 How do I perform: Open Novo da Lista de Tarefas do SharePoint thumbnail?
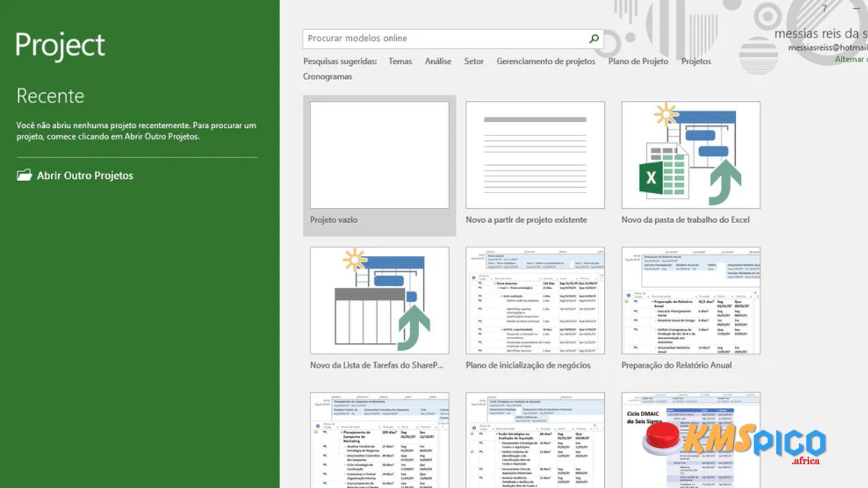380,300
